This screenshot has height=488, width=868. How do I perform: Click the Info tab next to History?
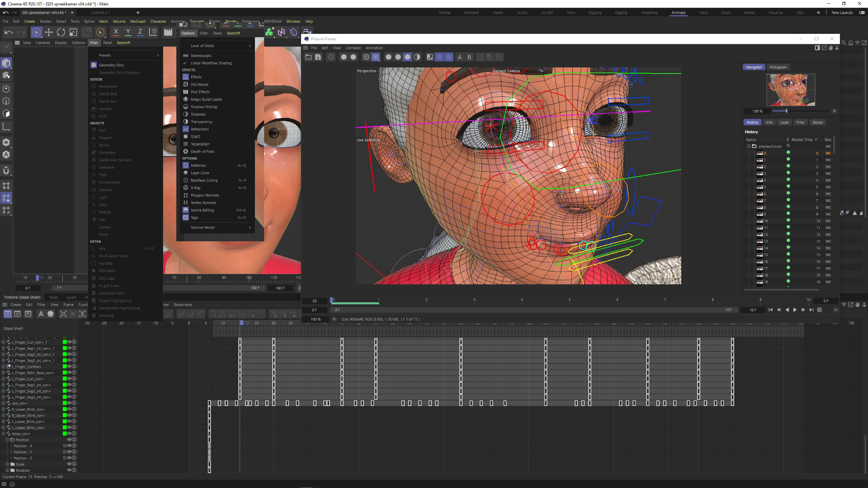coord(769,122)
